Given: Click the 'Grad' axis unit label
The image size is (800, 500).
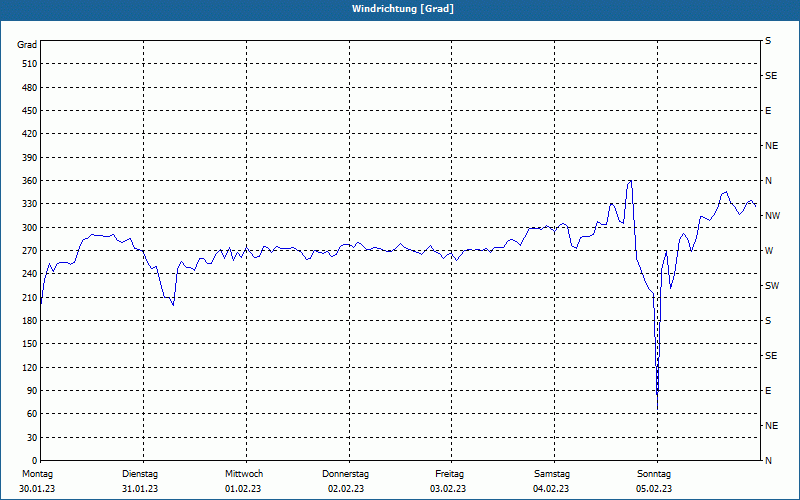Looking at the screenshot, I should click(x=27, y=45).
